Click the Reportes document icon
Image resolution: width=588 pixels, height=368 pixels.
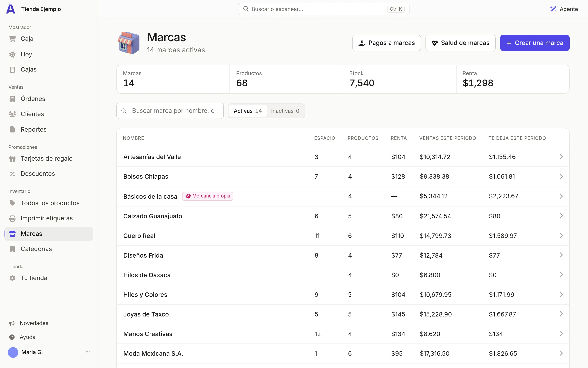point(12,129)
